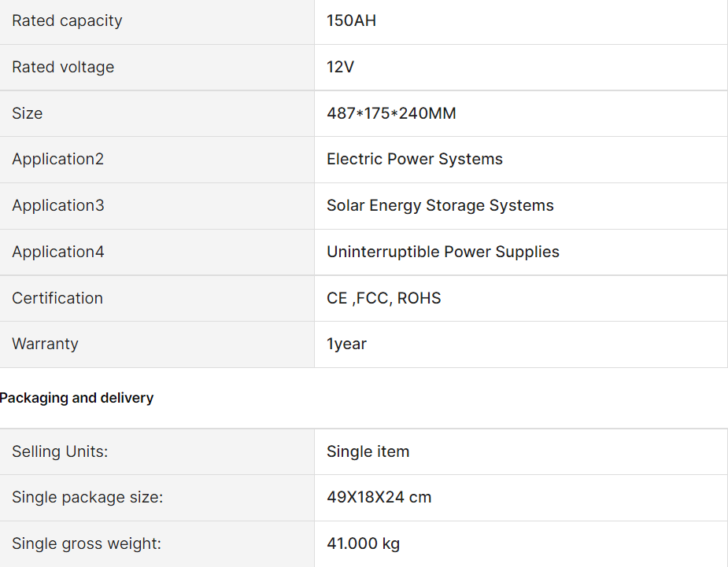
Task: Select the 41.000 kg gross weight
Action: coord(364,544)
